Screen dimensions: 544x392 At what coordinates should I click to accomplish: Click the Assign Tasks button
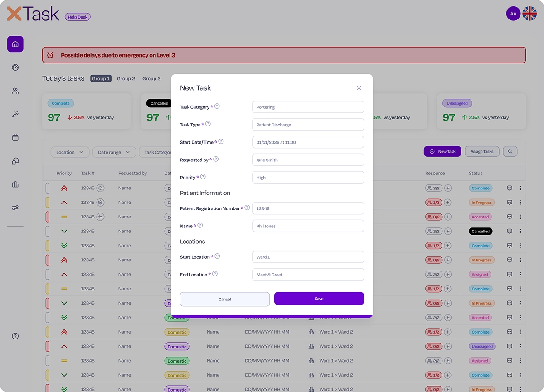click(482, 151)
